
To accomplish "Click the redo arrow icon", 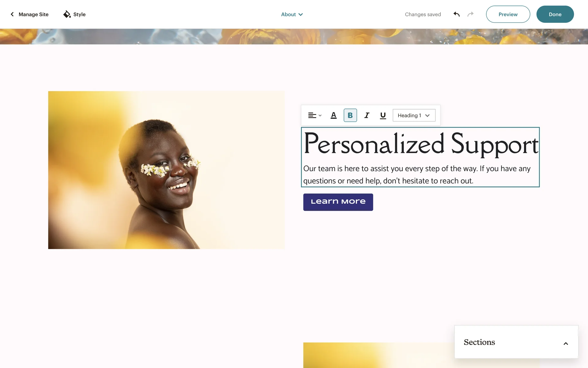I will click(470, 14).
